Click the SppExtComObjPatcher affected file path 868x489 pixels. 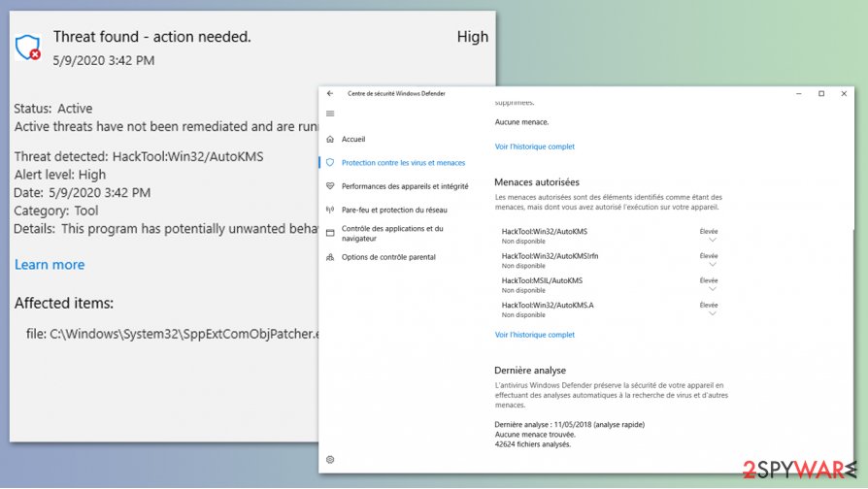coord(173,334)
